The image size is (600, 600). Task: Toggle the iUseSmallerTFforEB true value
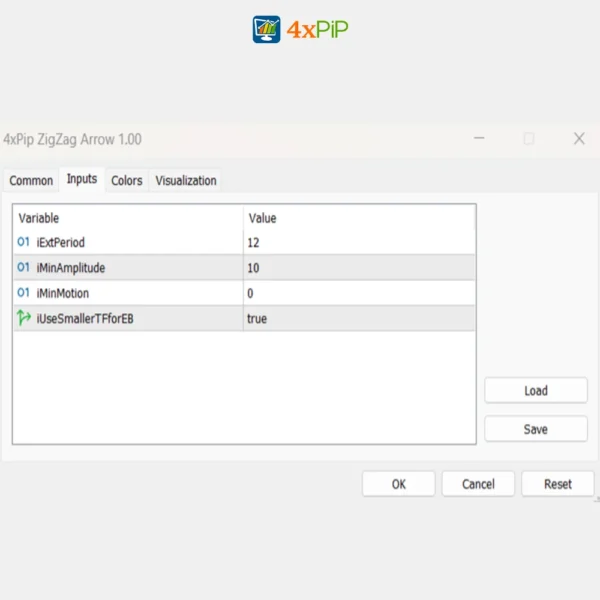(x=358, y=319)
